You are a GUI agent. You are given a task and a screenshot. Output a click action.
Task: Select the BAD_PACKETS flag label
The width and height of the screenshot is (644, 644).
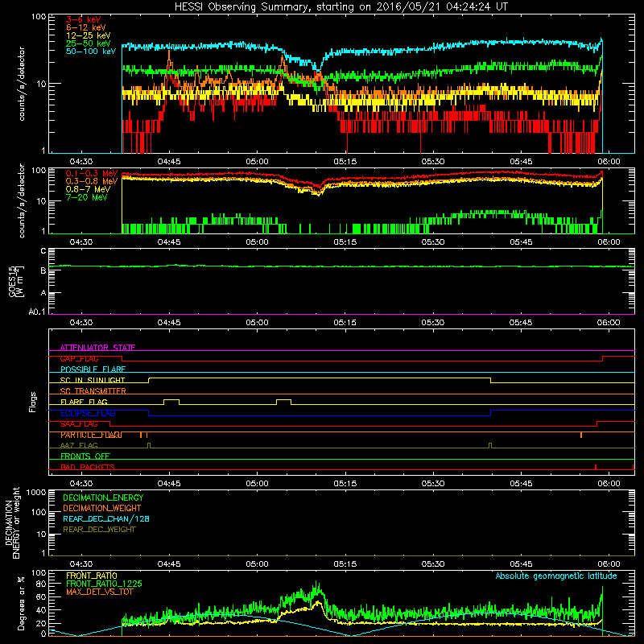[x=88, y=467]
